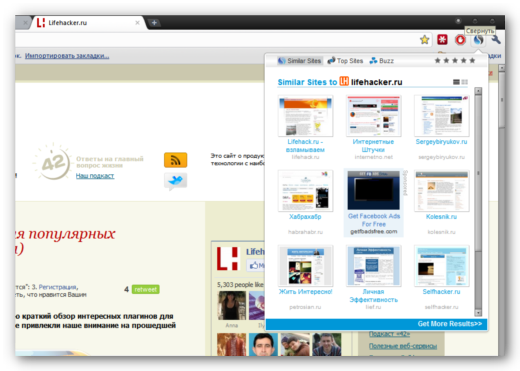Image resolution: width=520 pixels, height=371 pixels.
Task: Click popup scrollbar down arrow
Action: point(478,313)
